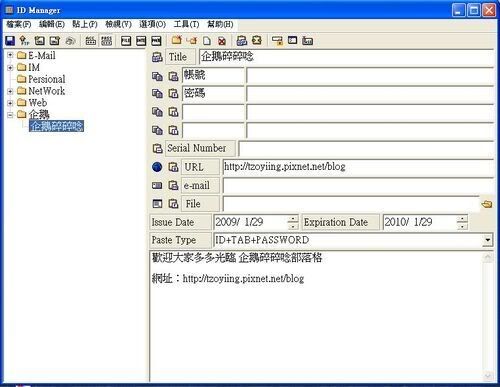Click the icon left of the Title label

point(157,57)
